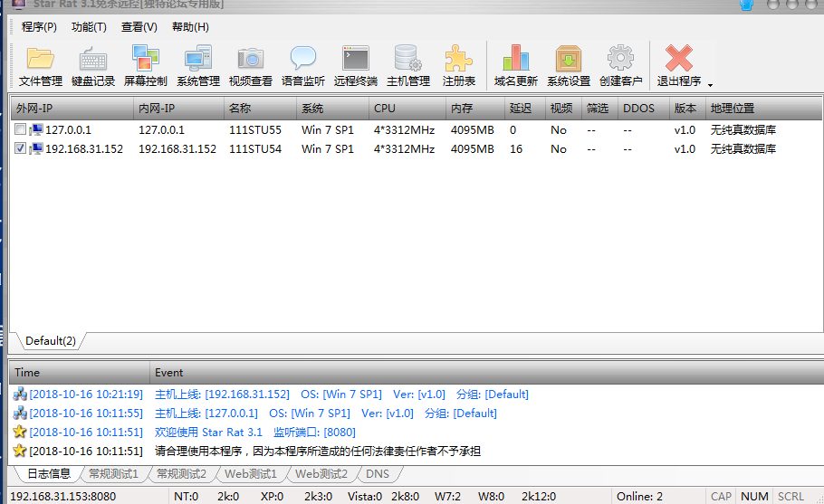Expand the toolbar overflow arrow next to 退出程序
Screen dimensions: 824x504
[710, 85]
